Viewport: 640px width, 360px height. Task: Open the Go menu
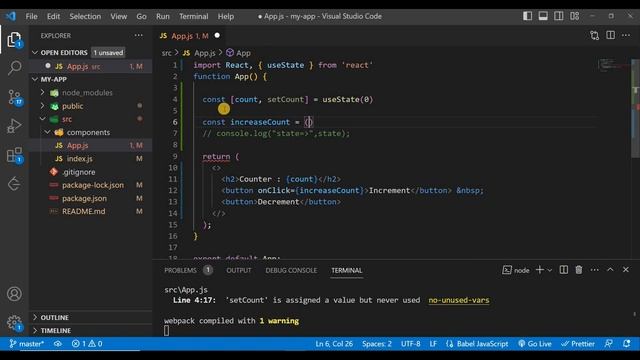[x=141, y=16]
